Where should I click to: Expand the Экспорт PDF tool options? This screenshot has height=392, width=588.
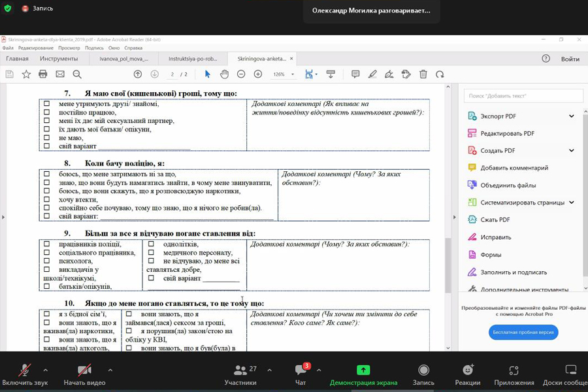[572, 116]
